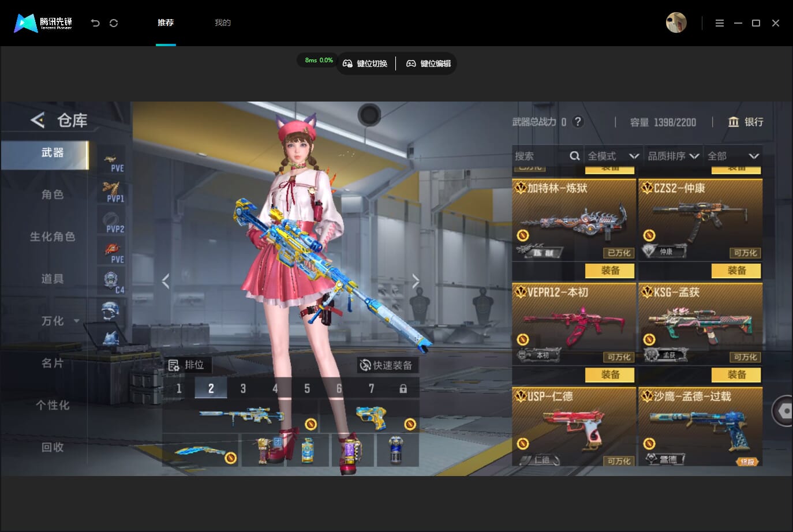The width and height of the screenshot is (793, 532).
Task: Equip the 加特林-炼狱 weapon
Action: click(x=610, y=271)
